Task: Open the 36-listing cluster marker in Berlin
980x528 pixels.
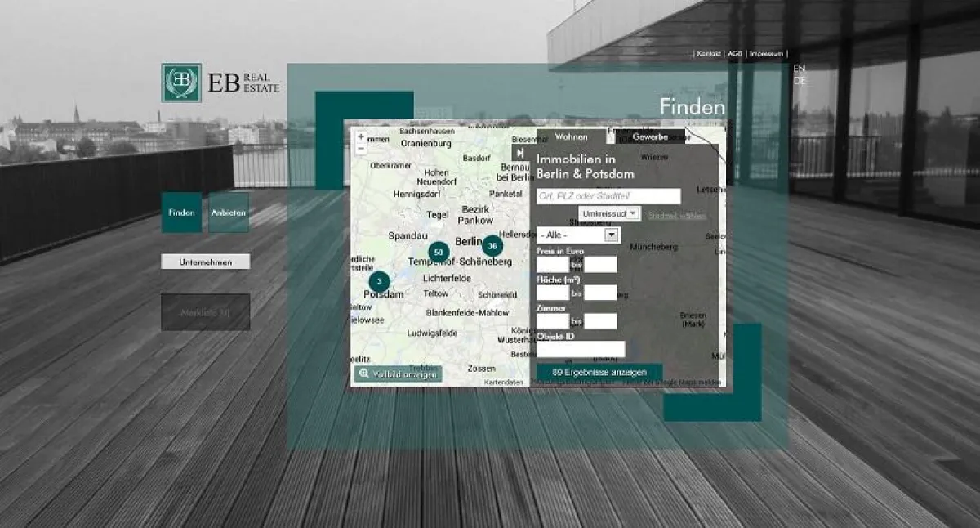Action: (492, 245)
